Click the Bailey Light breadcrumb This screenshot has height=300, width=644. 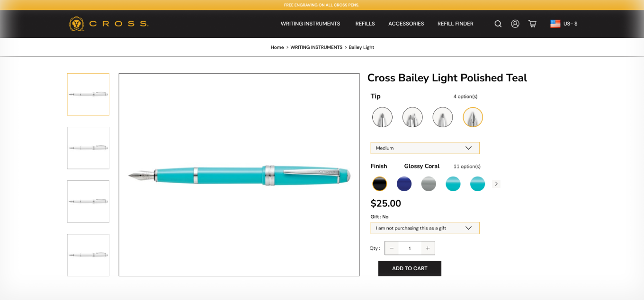[x=361, y=47]
